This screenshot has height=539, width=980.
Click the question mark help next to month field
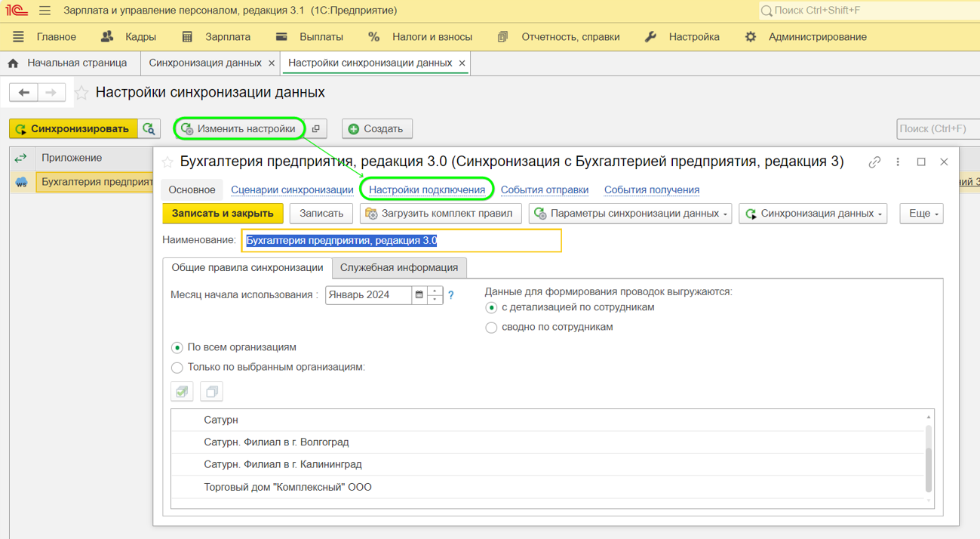pos(451,295)
